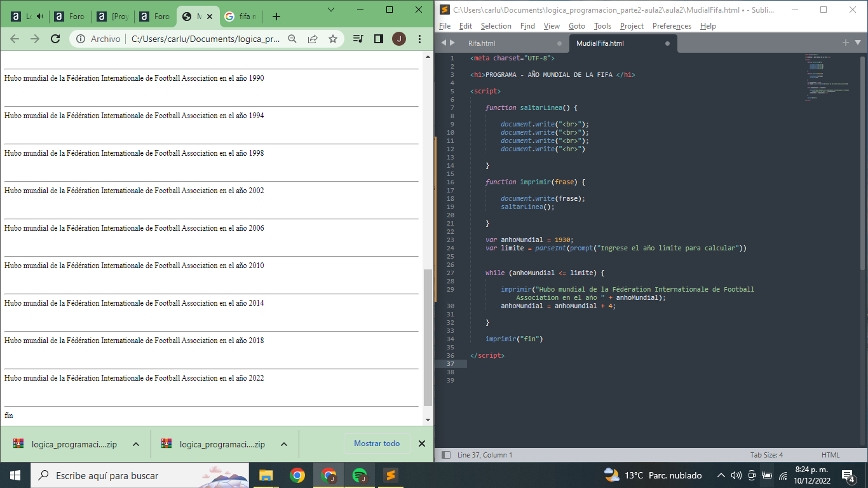Click on var limite code line
Screen dimensions: 868x488
(x=616, y=248)
